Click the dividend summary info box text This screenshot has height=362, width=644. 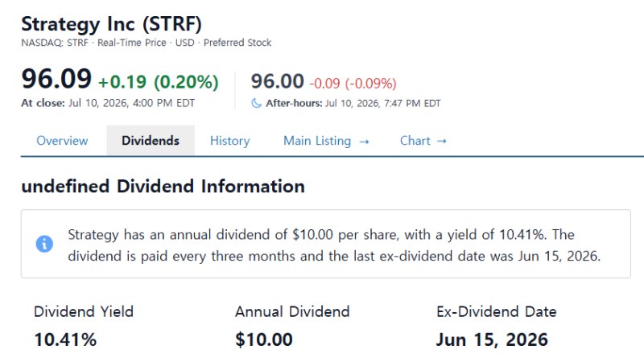click(x=334, y=245)
